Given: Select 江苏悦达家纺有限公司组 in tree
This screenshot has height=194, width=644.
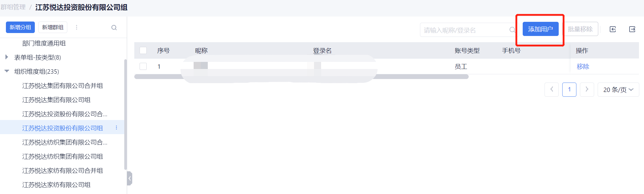Looking at the screenshot, I should tap(56, 185).
